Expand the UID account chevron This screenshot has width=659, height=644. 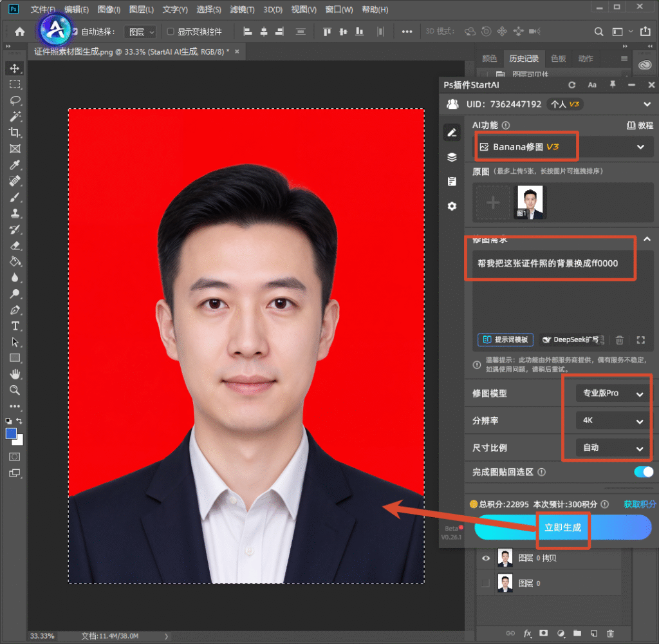647,104
